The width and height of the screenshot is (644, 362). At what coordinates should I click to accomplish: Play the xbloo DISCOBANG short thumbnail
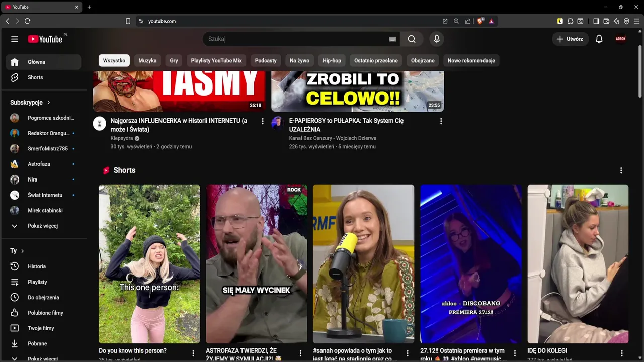pos(471,264)
